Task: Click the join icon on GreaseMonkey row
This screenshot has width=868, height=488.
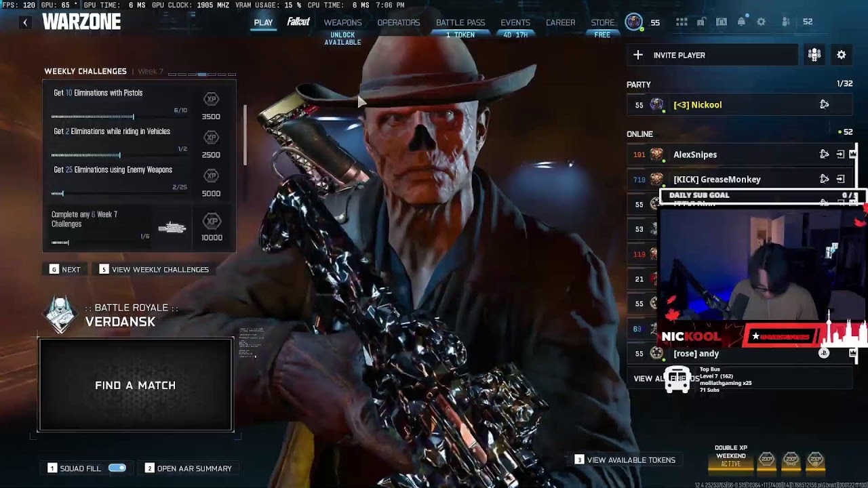Action: pos(840,179)
